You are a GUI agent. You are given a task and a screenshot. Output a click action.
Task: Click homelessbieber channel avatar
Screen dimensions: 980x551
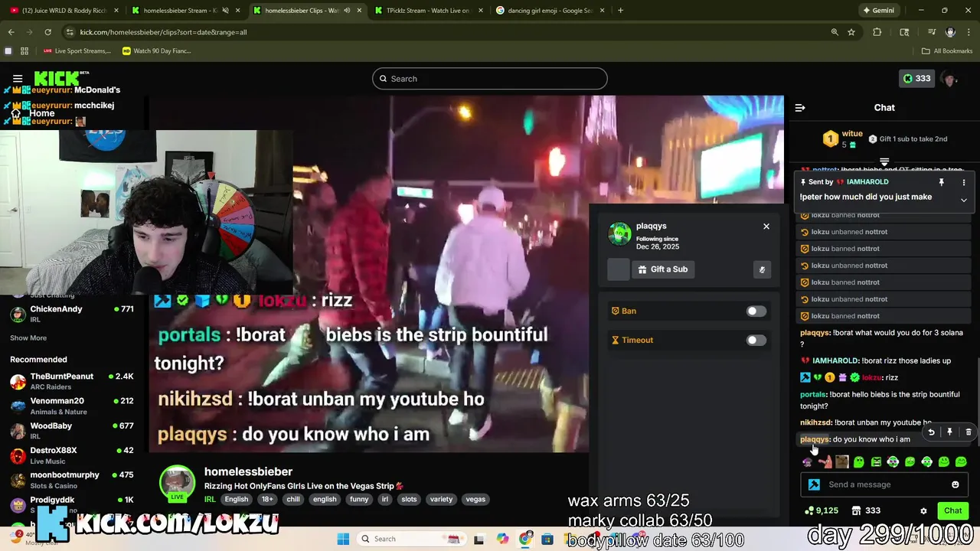coord(177,483)
